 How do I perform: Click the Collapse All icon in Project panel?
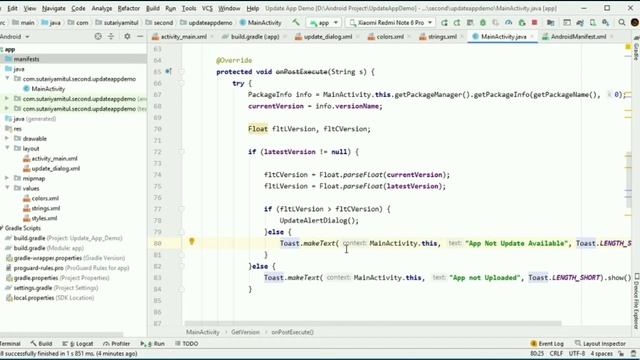point(111,36)
